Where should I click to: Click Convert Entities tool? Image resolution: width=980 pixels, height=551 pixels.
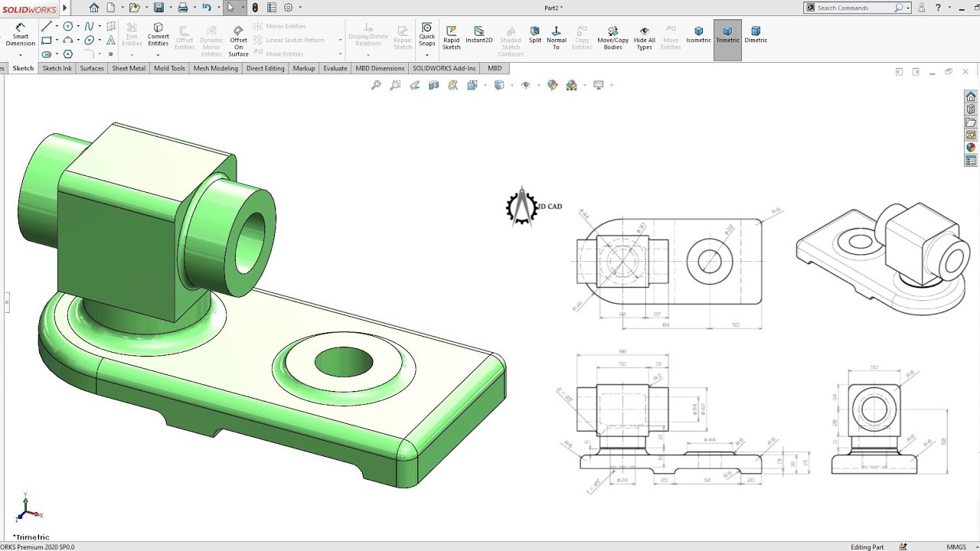pyautogui.click(x=158, y=34)
